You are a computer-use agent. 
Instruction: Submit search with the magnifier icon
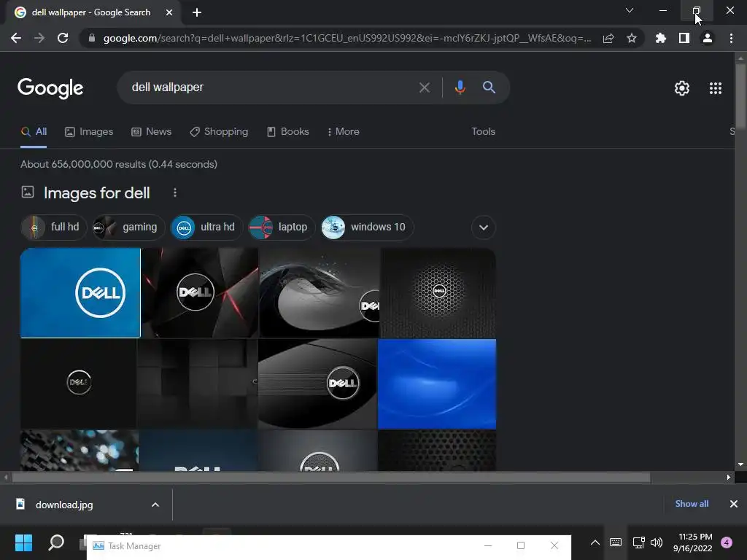pos(489,87)
